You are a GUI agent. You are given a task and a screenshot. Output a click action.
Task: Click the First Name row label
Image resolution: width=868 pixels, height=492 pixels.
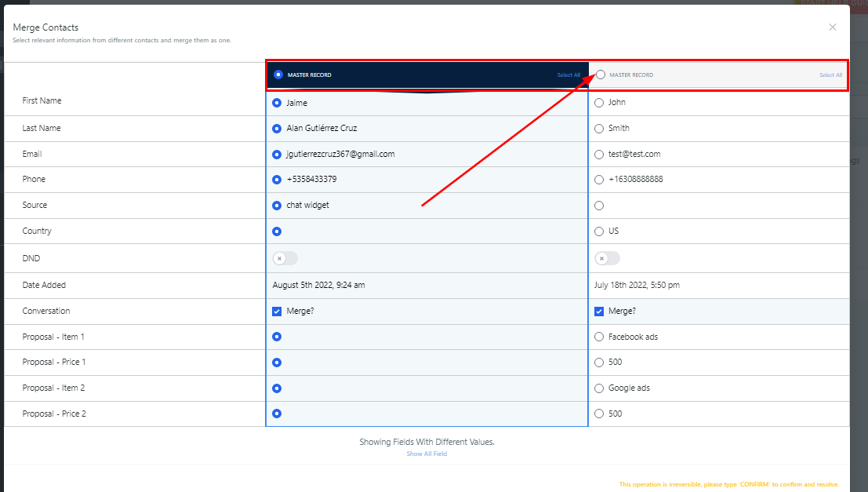pyautogui.click(x=42, y=100)
